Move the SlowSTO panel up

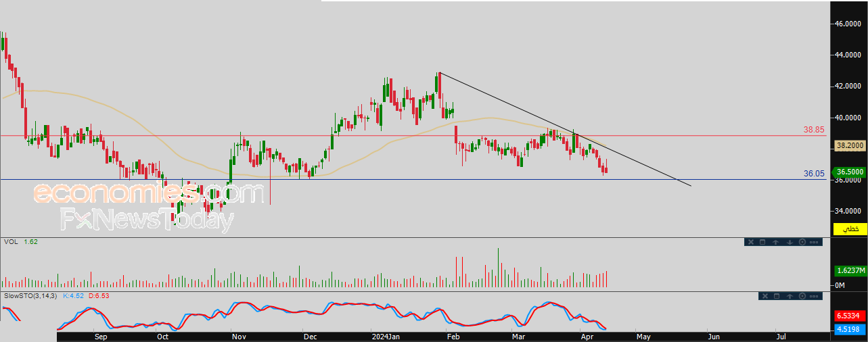click(x=790, y=296)
